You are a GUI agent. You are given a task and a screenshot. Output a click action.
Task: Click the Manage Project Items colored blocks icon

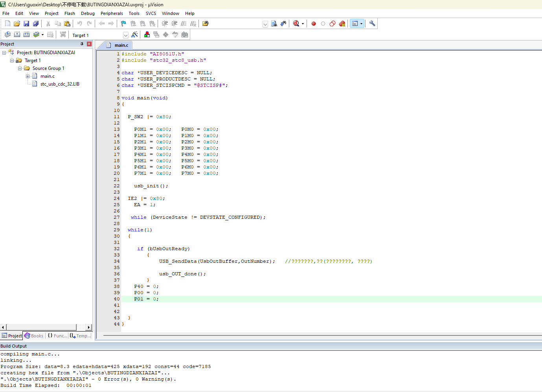point(147,35)
